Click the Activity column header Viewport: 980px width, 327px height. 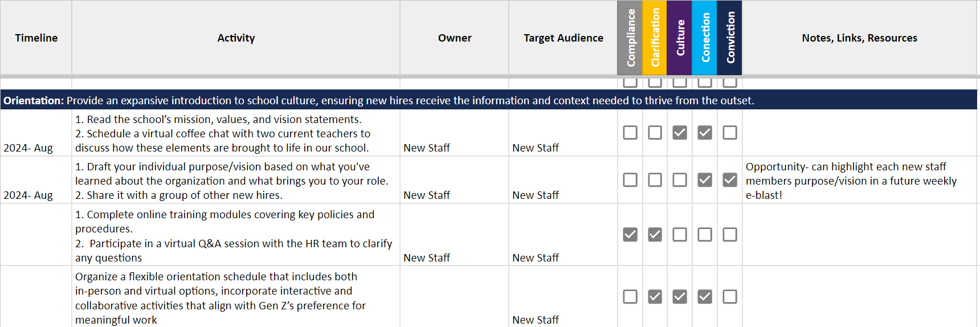[x=236, y=38]
